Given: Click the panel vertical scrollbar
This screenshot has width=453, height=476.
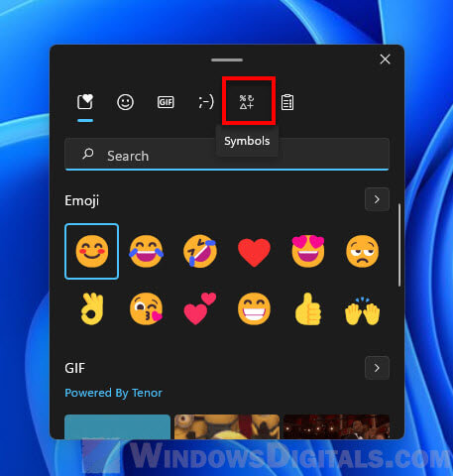Looking at the screenshot, I should click(x=399, y=245).
